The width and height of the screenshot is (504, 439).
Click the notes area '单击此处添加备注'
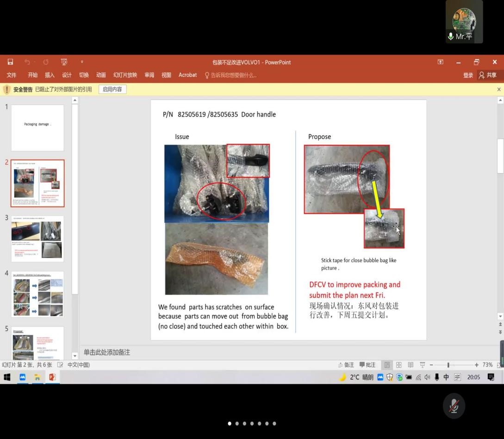107,352
